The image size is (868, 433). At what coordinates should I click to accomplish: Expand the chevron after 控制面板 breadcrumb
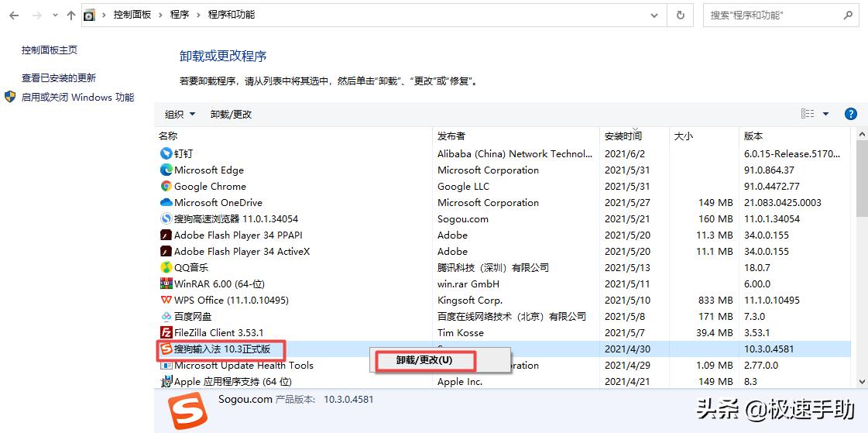coord(161,15)
